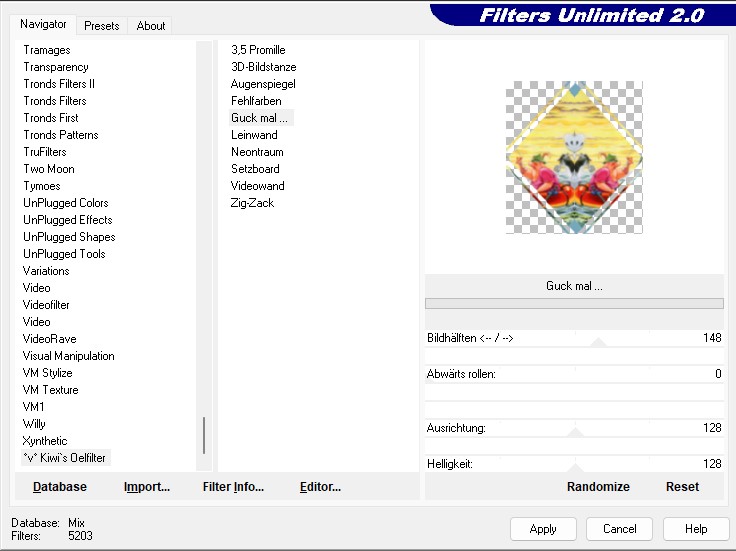Image resolution: width=736 pixels, height=551 pixels.
Task: Choose the Visual Manipulation category
Action: pos(69,356)
